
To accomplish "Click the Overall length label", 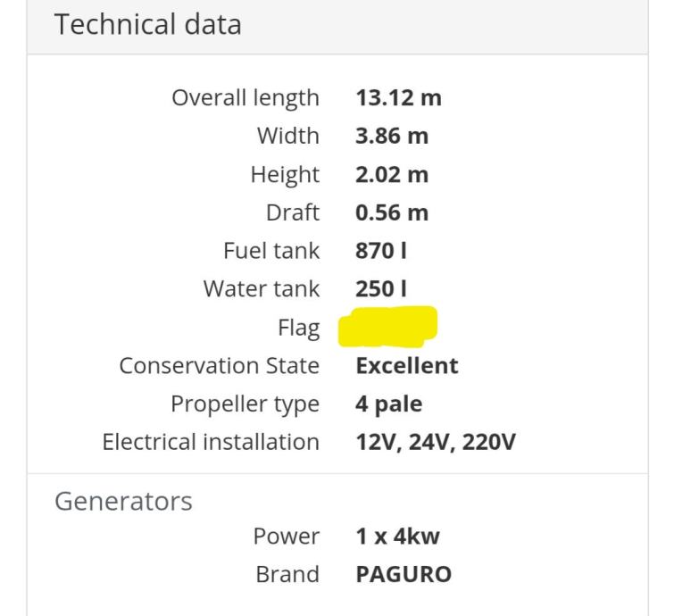I will (x=245, y=98).
